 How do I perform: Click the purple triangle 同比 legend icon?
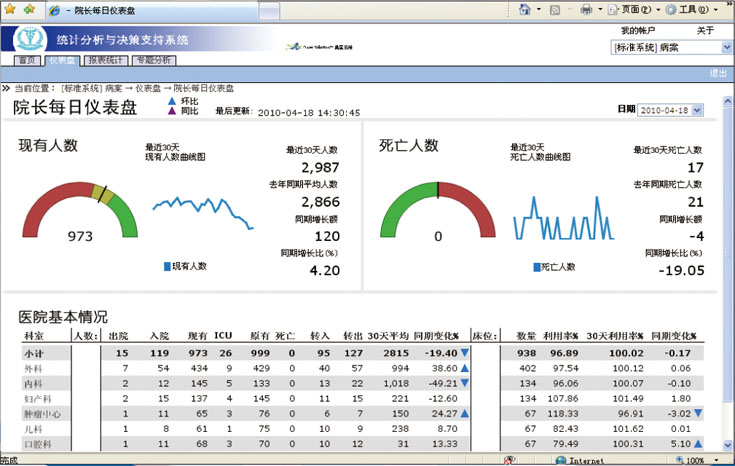point(172,111)
